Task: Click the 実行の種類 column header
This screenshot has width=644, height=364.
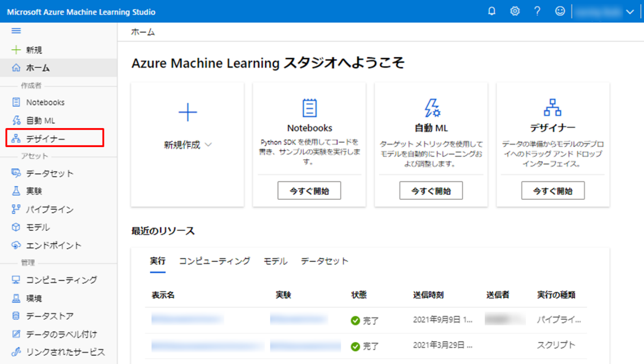Action: point(556,295)
